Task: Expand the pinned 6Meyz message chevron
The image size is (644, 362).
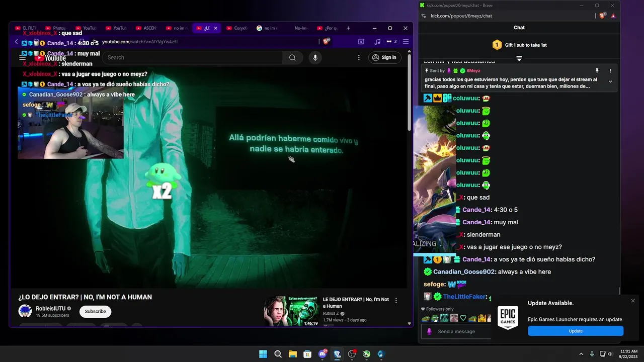Action: pyautogui.click(x=610, y=81)
